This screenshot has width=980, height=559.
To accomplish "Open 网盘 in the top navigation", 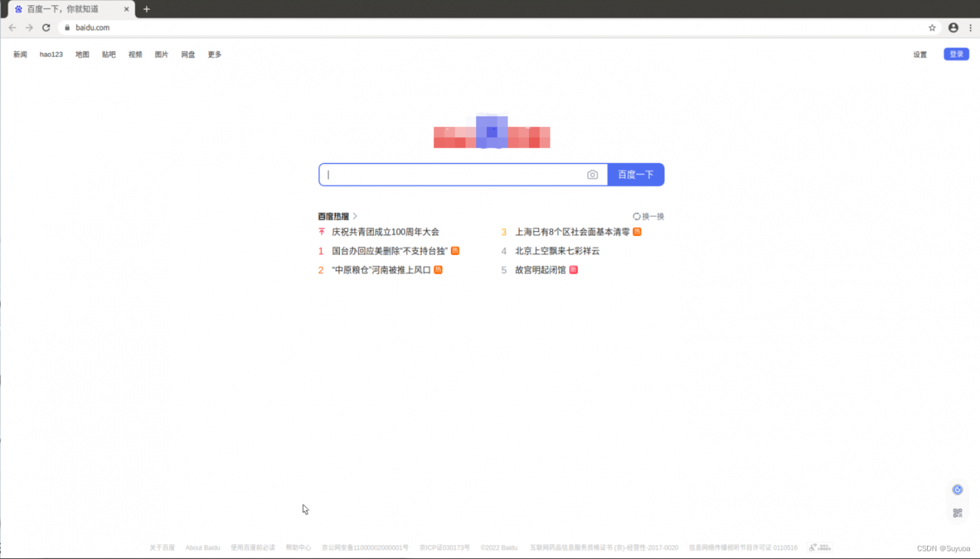I will coord(188,54).
